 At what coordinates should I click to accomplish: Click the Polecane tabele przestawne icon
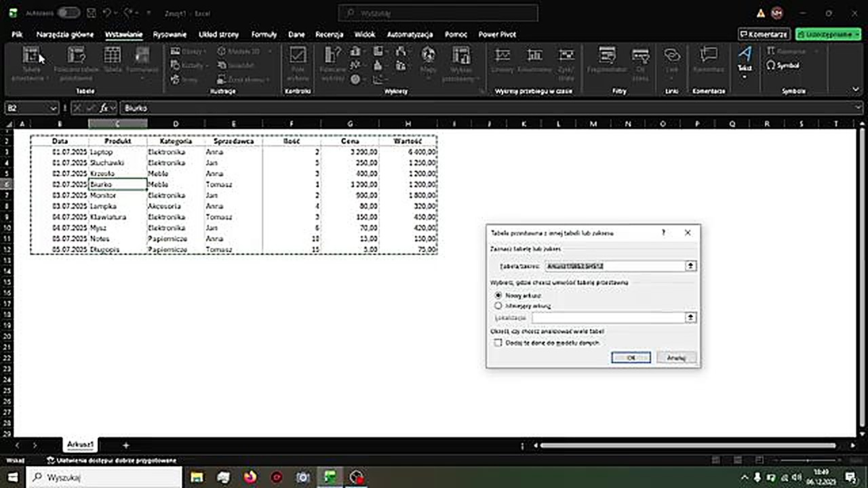(x=76, y=56)
